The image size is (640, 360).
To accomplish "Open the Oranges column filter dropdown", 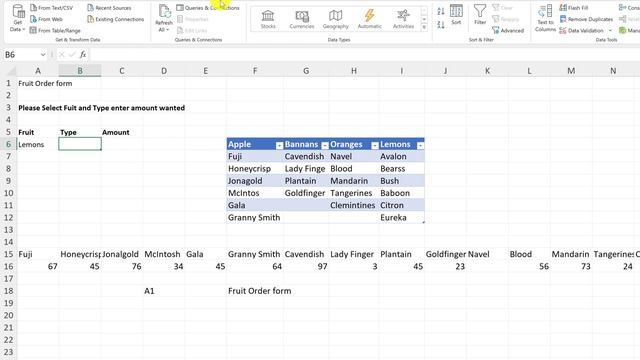I will [375, 145].
